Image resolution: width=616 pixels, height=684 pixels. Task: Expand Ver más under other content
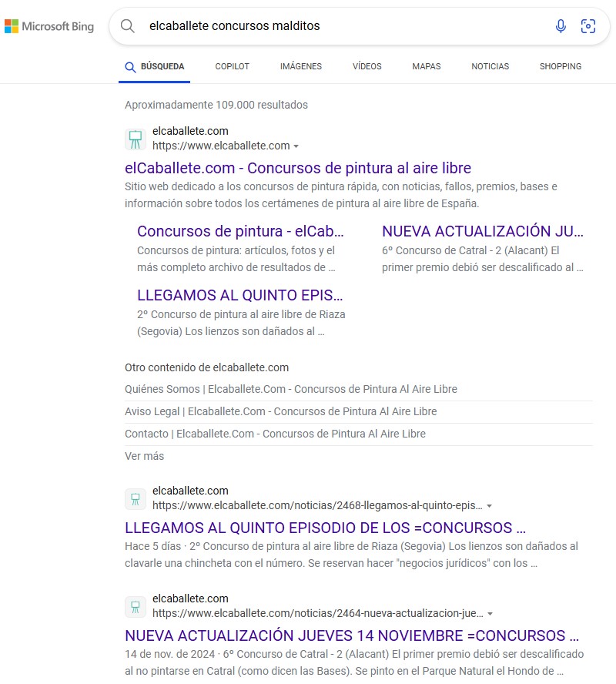click(144, 456)
